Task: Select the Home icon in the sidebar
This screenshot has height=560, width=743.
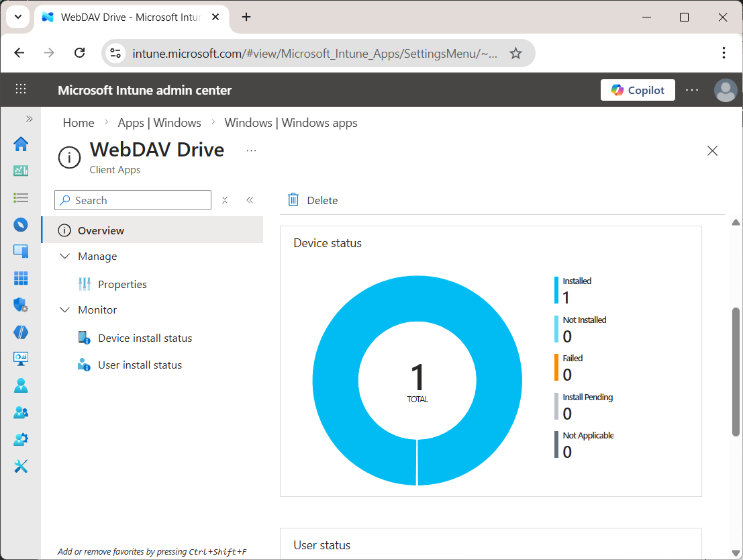Action: click(21, 144)
